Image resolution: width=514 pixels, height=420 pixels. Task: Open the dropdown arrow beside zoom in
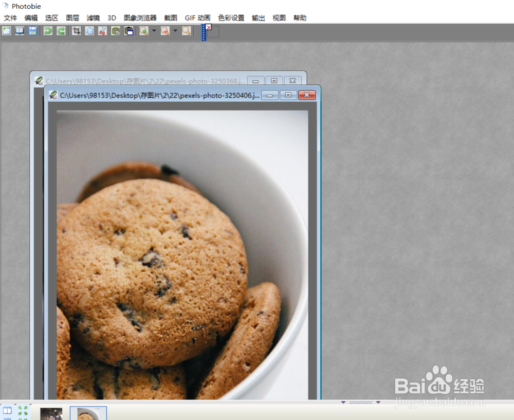154,31
